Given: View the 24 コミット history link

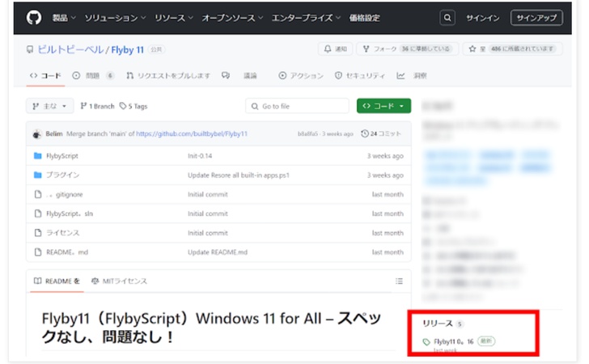Looking at the screenshot, I should (x=381, y=133).
